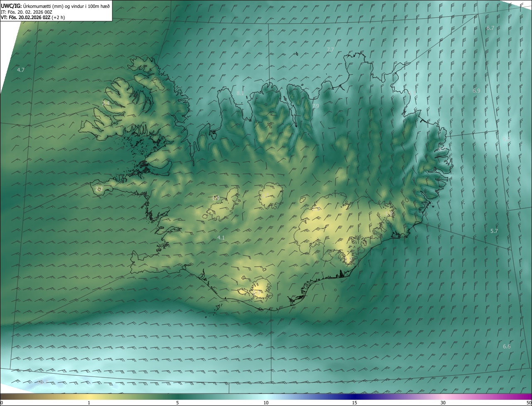This screenshot has width=532, height=406.
Task: Click the (+2 h) forecast offset text
Action: pyautogui.click(x=58, y=17)
